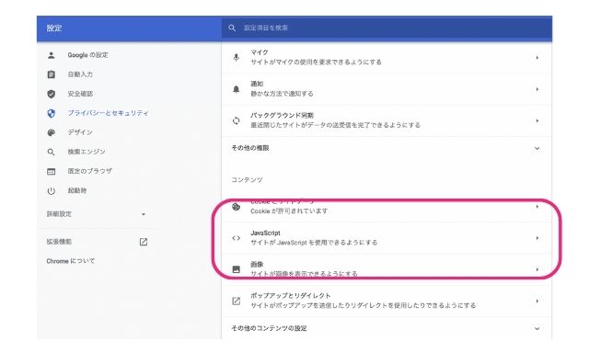Open 画像 settings row
The width and height of the screenshot is (589, 364).
pos(387,269)
